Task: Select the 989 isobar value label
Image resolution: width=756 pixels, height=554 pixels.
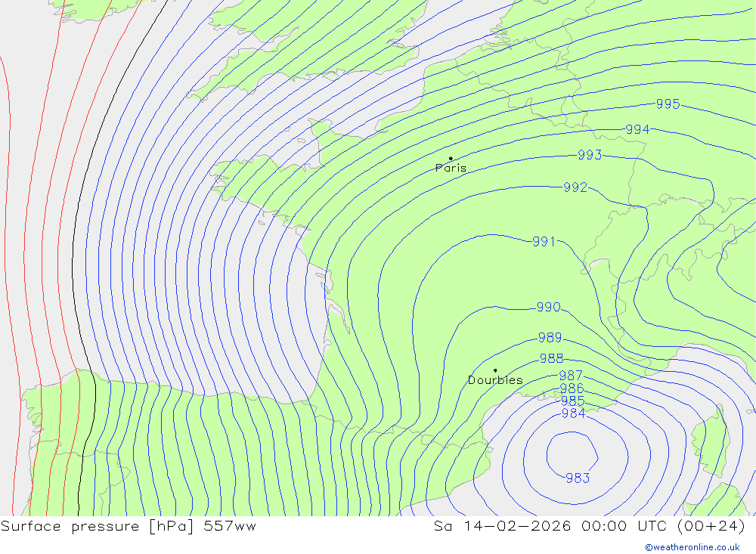Action: 550,338
